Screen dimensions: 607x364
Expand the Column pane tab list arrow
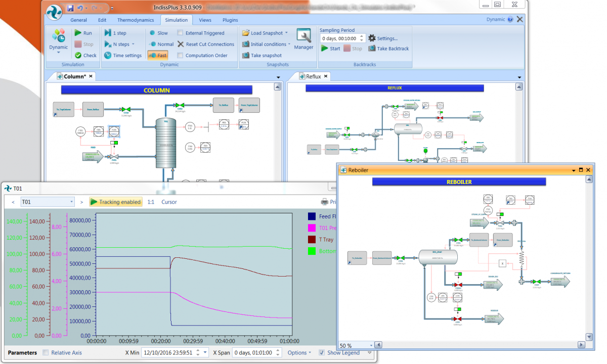pyautogui.click(x=278, y=77)
